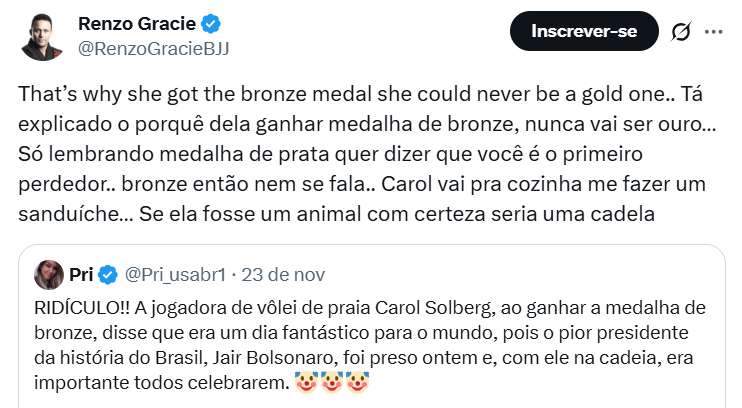Open the Renzo Gracie display name link
Viewport: 742px width, 408px height.
pos(138,22)
